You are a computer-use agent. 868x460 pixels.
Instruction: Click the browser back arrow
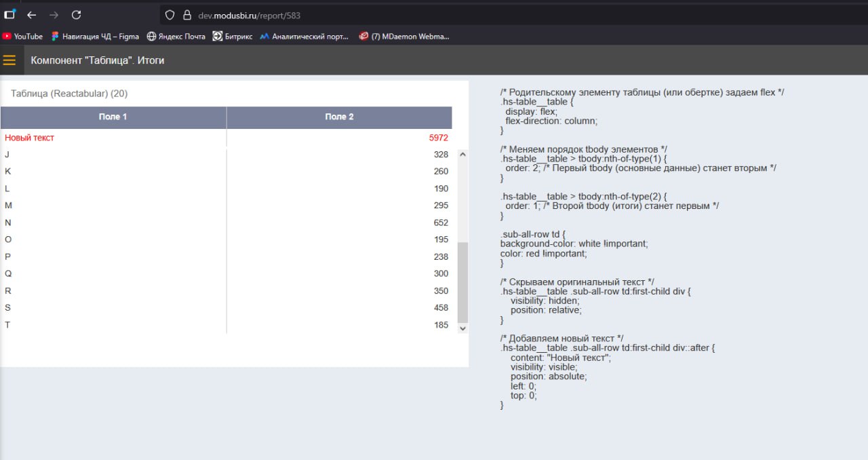click(31, 15)
